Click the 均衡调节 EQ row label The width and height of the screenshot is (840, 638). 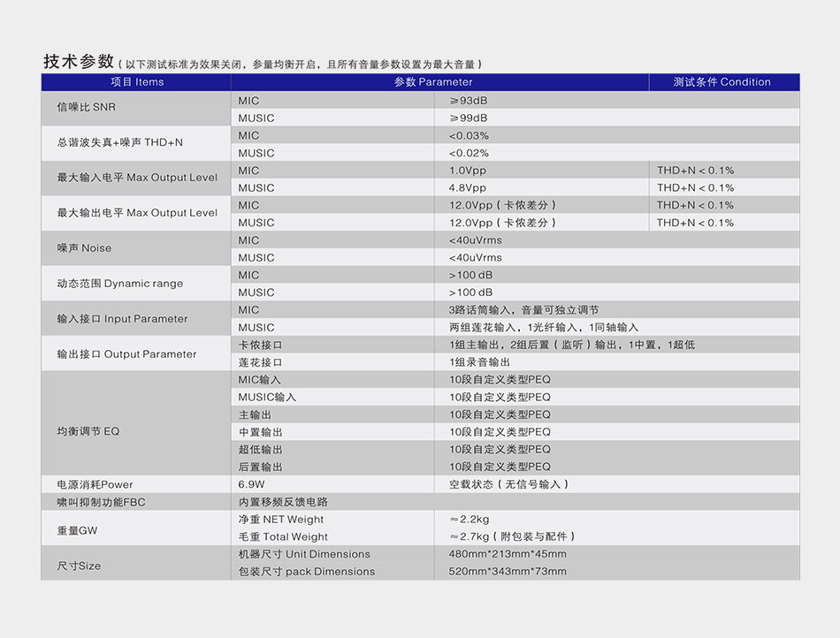135,431
